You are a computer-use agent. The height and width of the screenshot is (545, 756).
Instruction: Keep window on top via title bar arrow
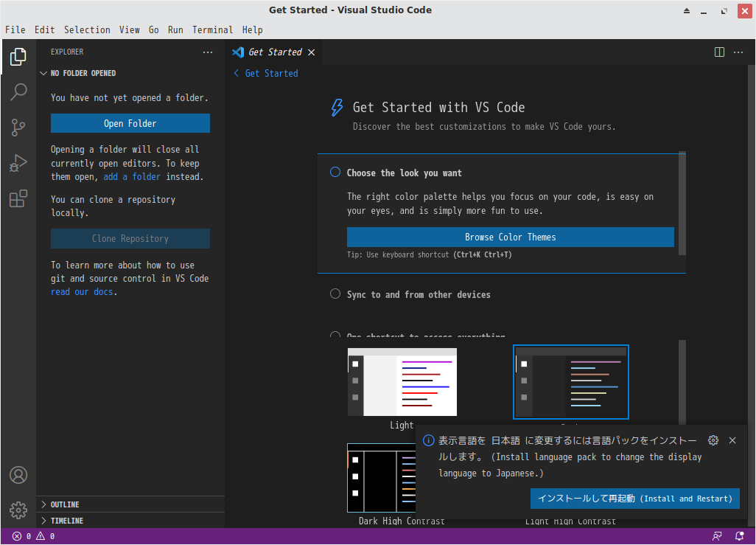pos(687,11)
